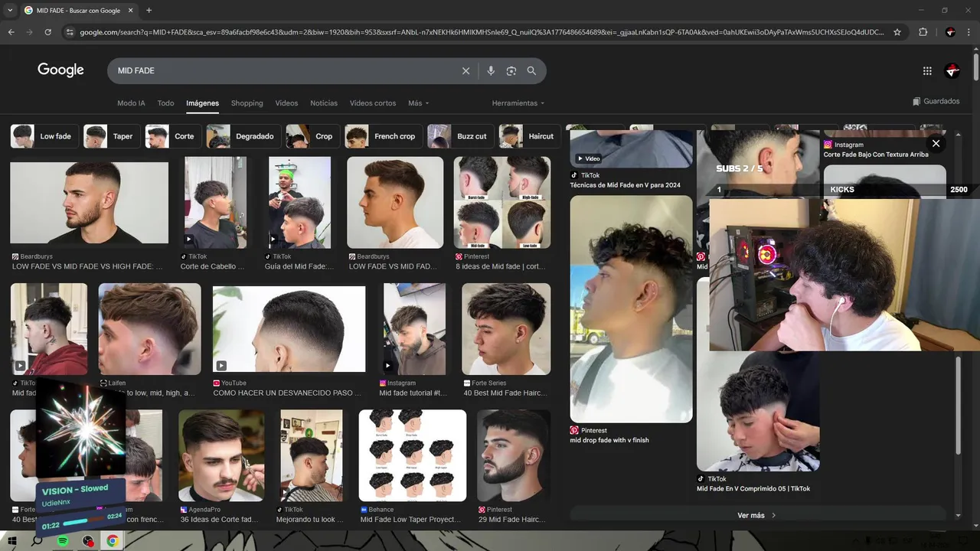Reload the page

[x=47, y=32]
